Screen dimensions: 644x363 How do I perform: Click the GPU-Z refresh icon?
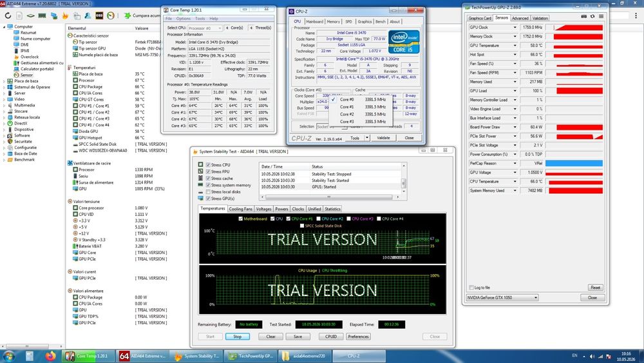click(x=592, y=17)
